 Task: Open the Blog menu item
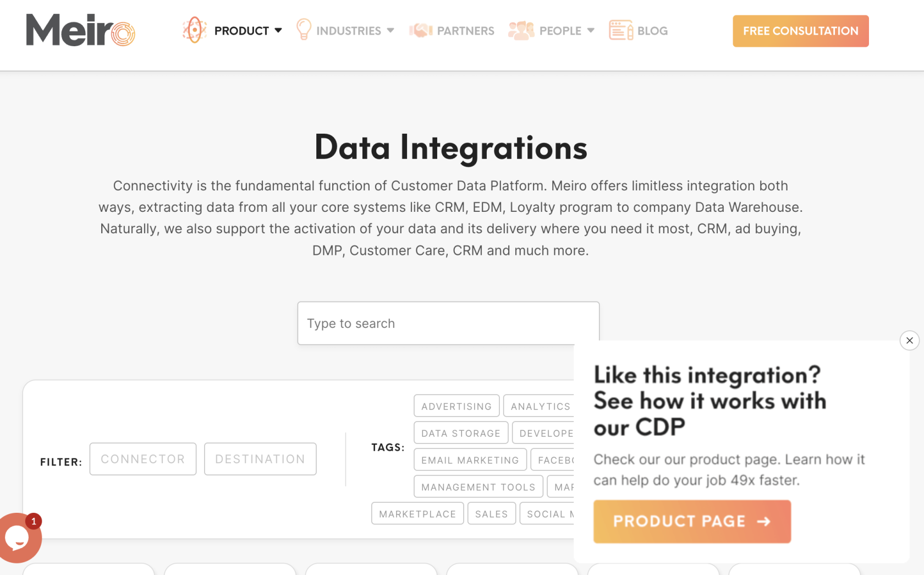[x=652, y=31]
